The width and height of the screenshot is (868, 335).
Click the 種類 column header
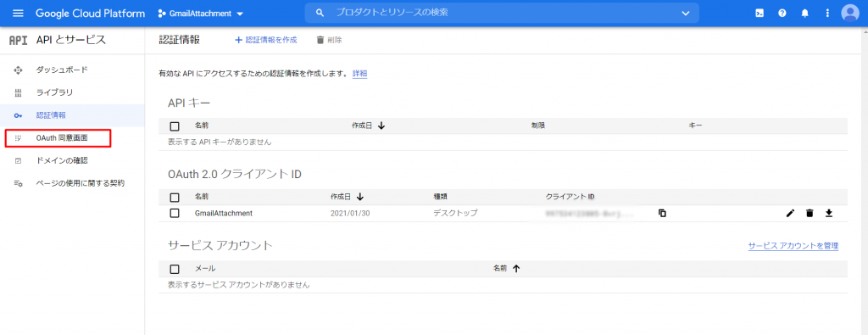coord(440,197)
